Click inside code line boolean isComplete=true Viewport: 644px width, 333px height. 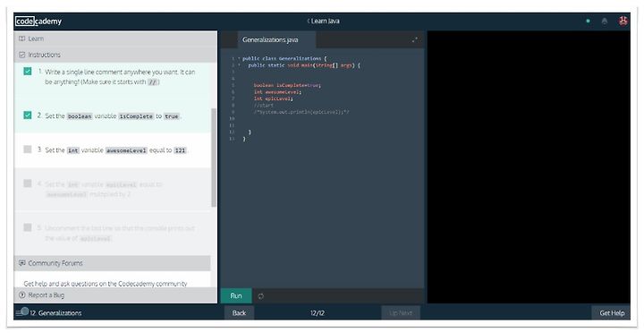287,85
